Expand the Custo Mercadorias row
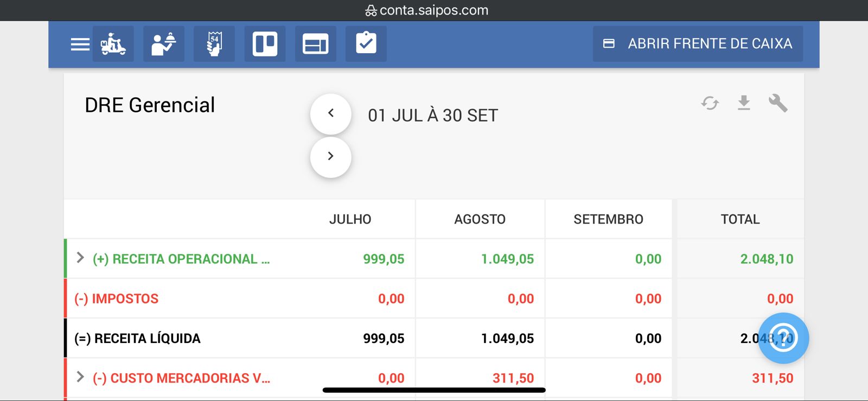 [x=80, y=377]
